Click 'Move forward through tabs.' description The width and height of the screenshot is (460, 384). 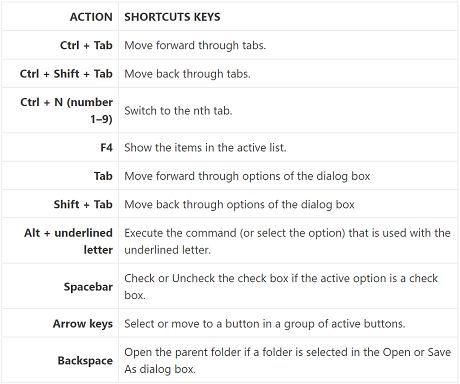[195, 45]
